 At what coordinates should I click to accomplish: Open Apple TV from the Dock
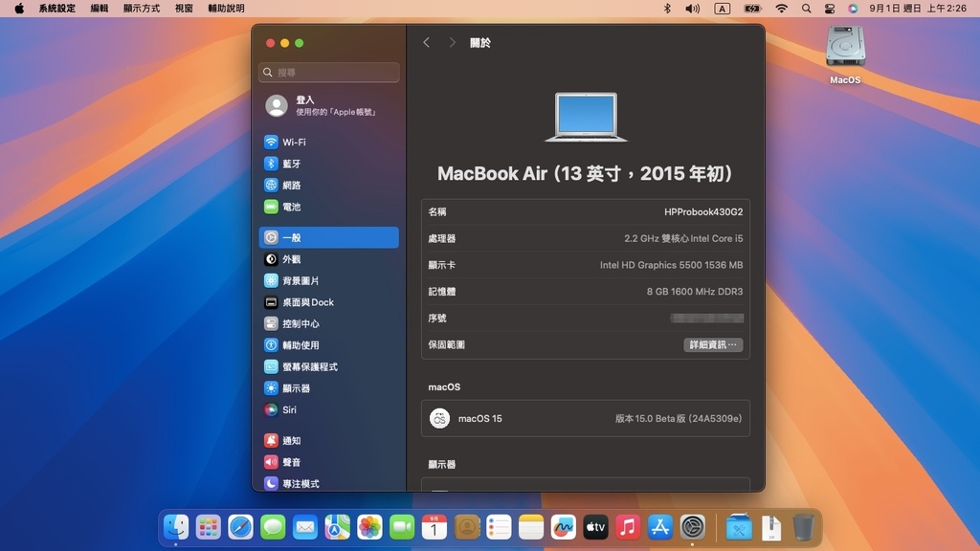(x=595, y=527)
